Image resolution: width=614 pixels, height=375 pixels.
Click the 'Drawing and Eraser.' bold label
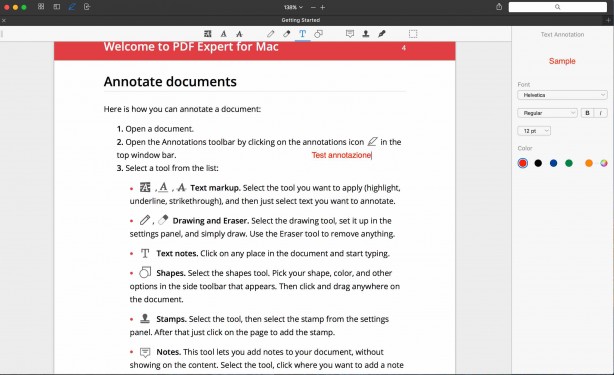211,221
